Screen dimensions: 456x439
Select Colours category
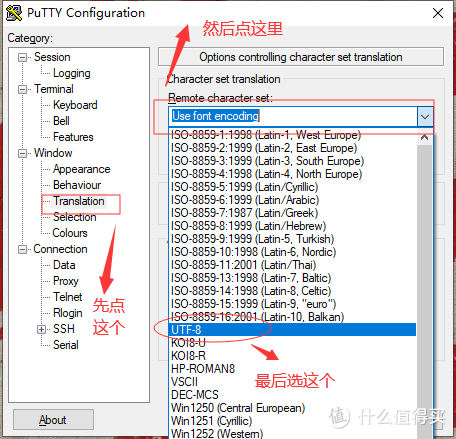(70, 233)
